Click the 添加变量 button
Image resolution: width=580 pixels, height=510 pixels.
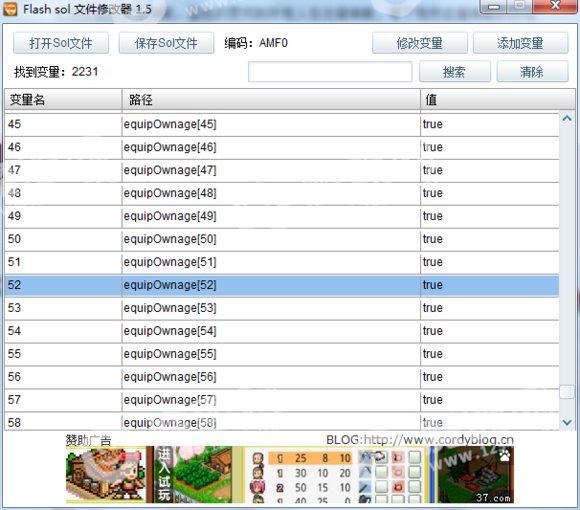point(520,43)
